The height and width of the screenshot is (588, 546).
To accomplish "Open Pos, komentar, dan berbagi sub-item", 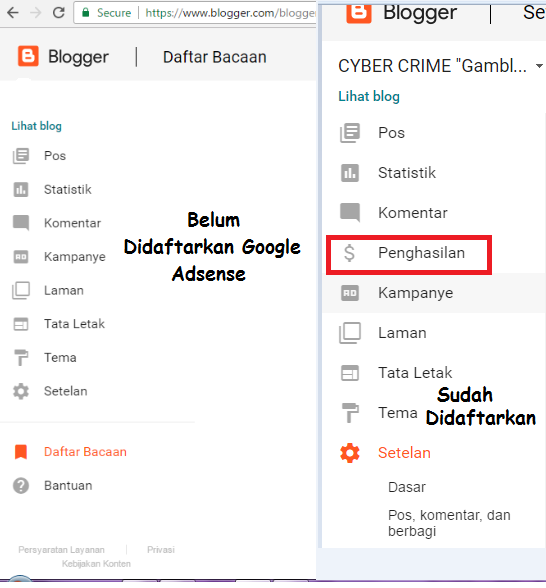I will tap(449, 523).
